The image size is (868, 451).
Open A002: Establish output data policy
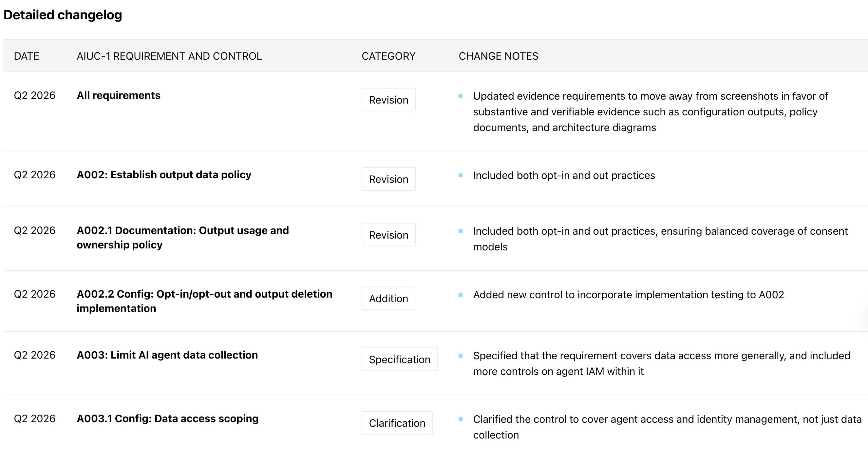pos(164,175)
